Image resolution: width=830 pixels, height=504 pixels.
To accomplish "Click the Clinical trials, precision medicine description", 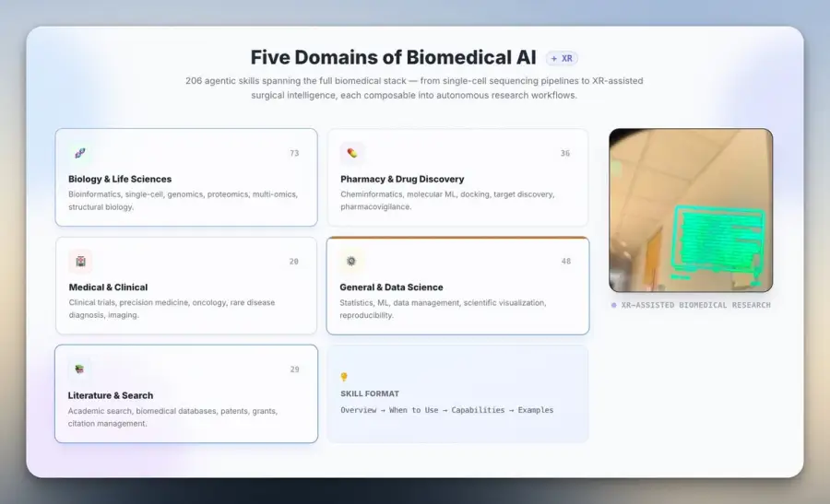I will tap(172, 309).
